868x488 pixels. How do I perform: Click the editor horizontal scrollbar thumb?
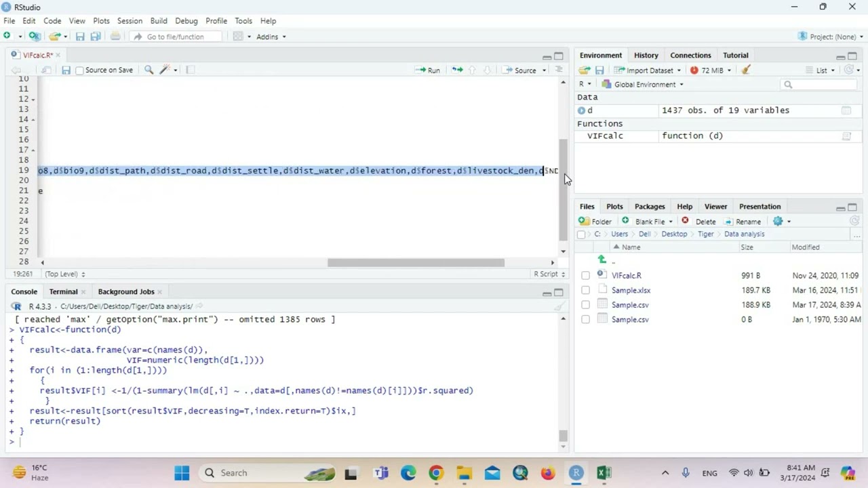[416, 263]
